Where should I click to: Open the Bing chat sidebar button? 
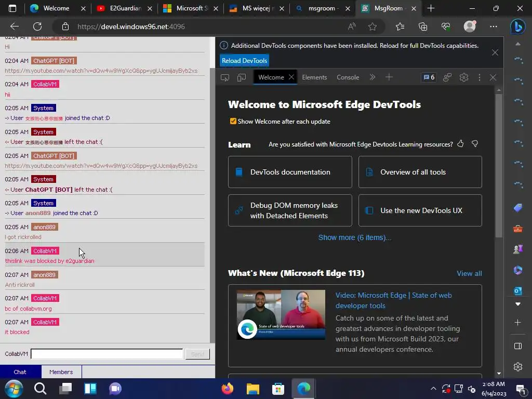(518, 26)
